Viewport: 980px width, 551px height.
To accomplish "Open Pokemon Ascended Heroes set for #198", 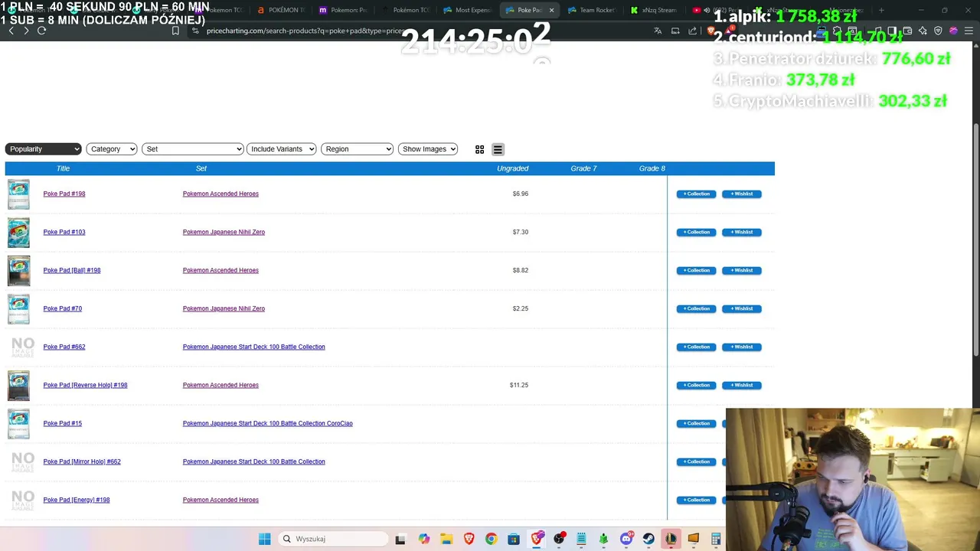I will pyautogui.click(x=220, y=194).
